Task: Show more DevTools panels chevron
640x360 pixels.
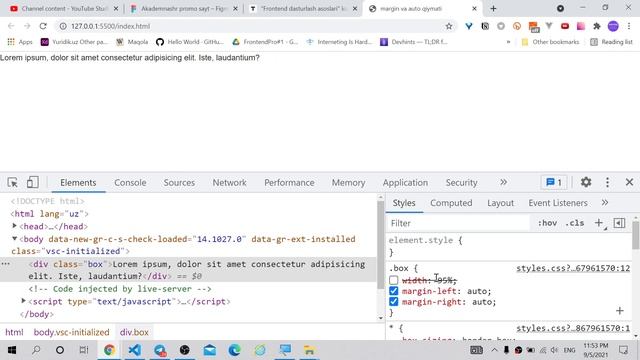Action: [x=503, y=182]
